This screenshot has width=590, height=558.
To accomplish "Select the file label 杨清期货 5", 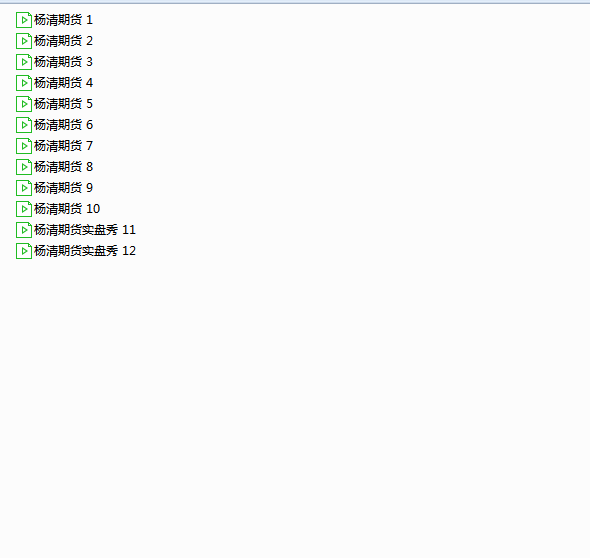I will point(63,104).
